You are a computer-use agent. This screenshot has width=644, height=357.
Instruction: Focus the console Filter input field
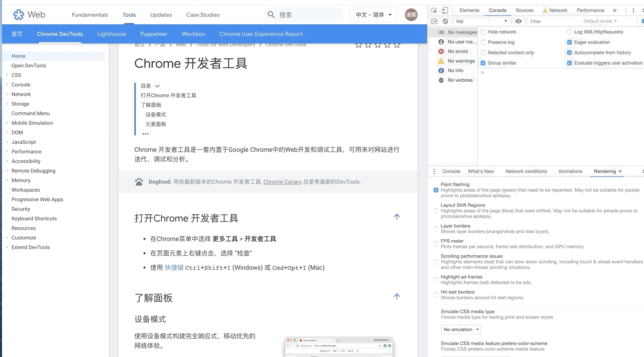(554, 21)
